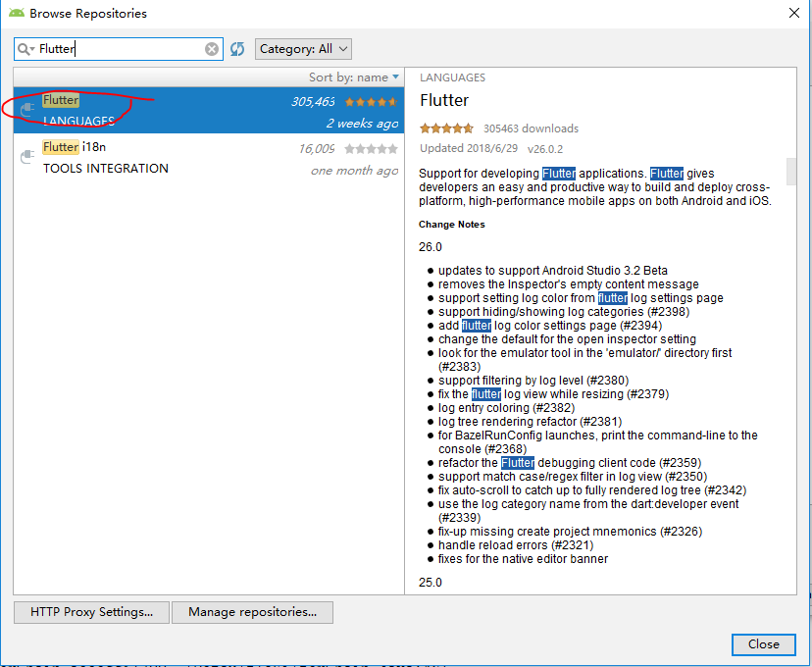Click 'support filtering by log level (#2380)' note
Image resolution: width=812 pixels, height=667 pixels.
click(533, 381)
